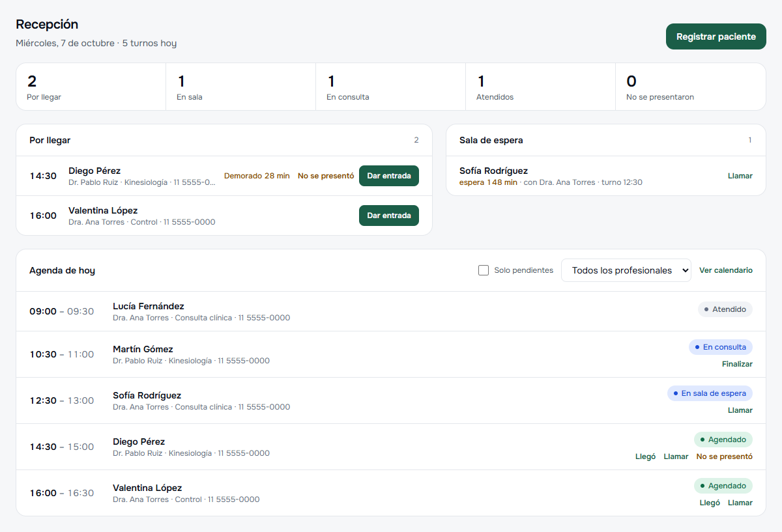Viewport: 782px width, 532px height.
Task: Click the Agendado badge on Valentina López's row
Action: pyautogui.click(x=723, y=486)
